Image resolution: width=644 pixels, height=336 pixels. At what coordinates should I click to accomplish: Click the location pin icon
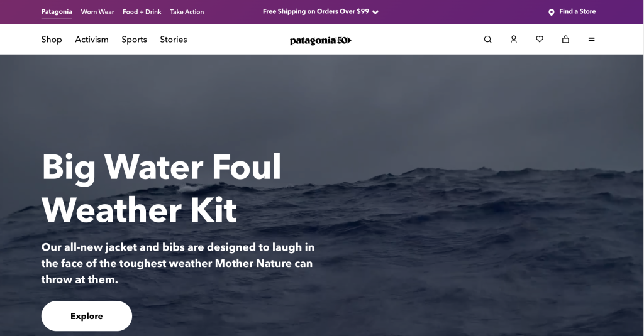point(551,13)
